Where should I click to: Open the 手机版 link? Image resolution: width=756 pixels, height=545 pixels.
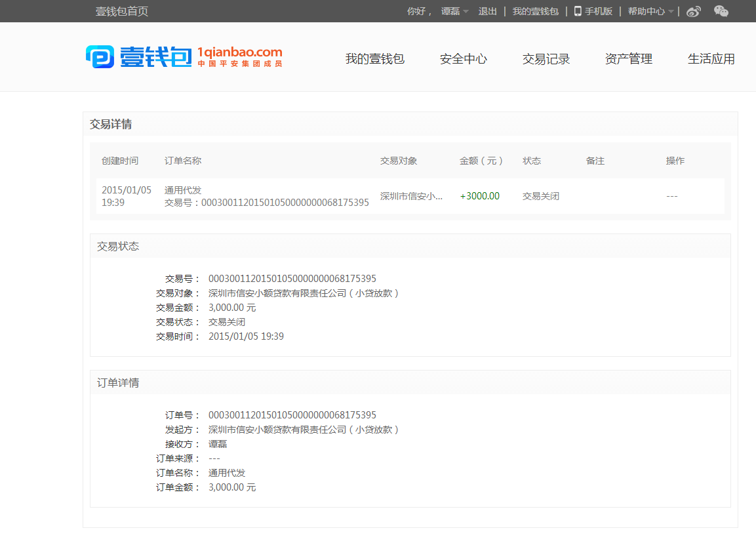click(x=599, y=11)
